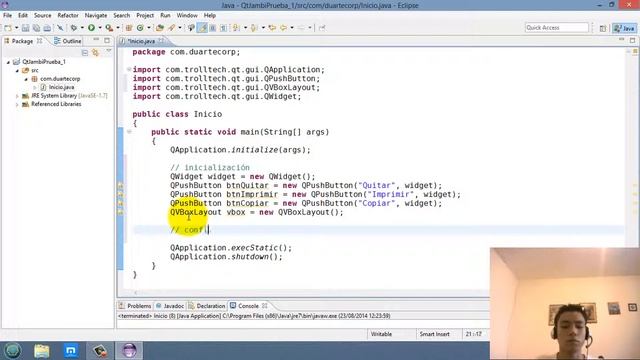
Task: Toggle Mark Occurrences highlighter icon
Action: coord(202,28)
